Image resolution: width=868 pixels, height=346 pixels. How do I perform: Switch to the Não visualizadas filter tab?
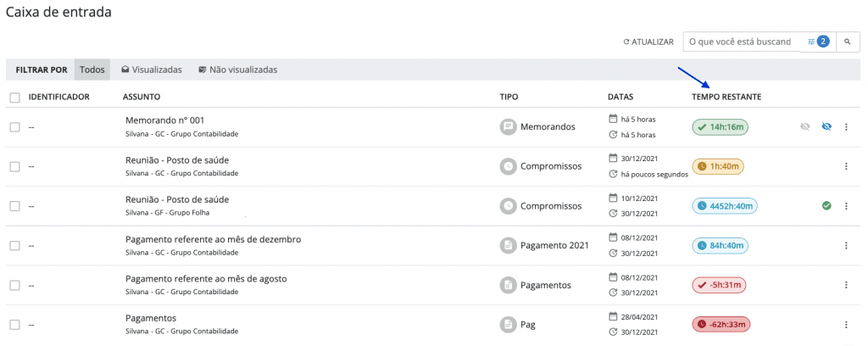[237, 70]
